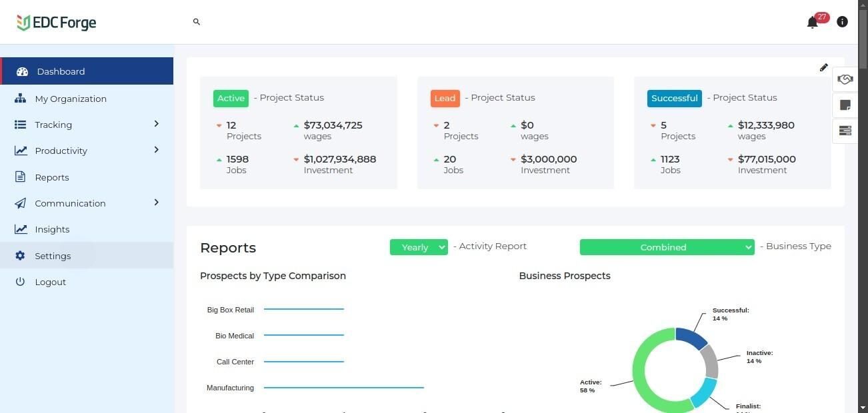Click the EDC Forge logo

57,23
